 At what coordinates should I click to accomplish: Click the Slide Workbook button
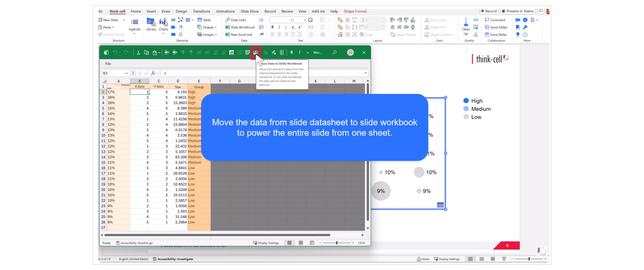coord(240,27)
